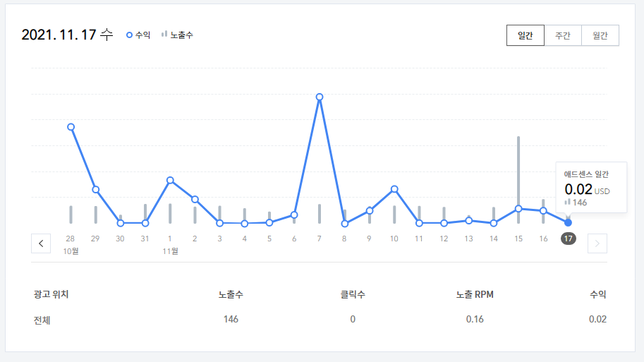This screenshot has height=362, width=644.
Task: Click revenue data point for October 28
Action: pos(71,127)
